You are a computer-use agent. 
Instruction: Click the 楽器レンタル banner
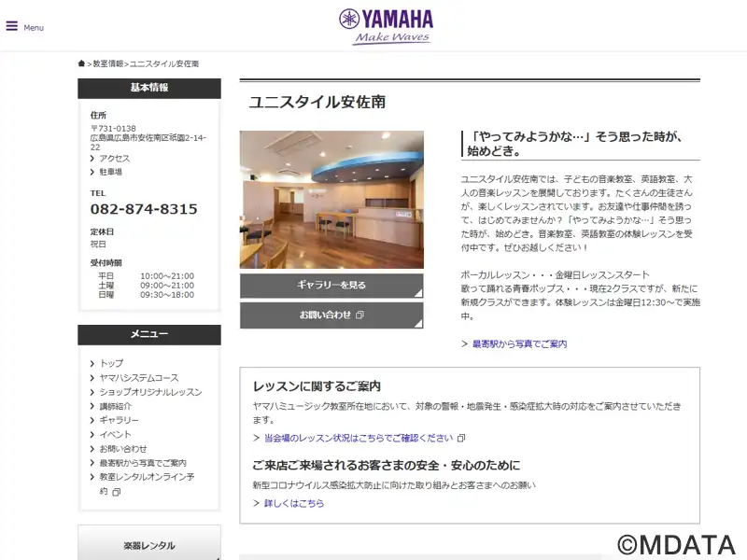[149, 545]
